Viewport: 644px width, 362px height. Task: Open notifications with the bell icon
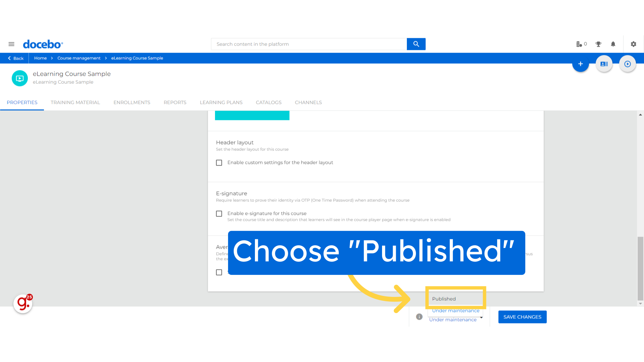coord(613,44)
